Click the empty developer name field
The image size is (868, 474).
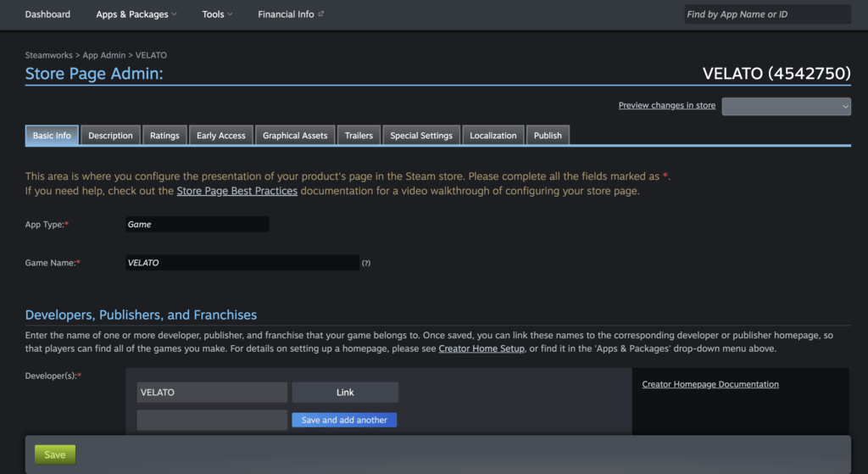click(212, 420)
